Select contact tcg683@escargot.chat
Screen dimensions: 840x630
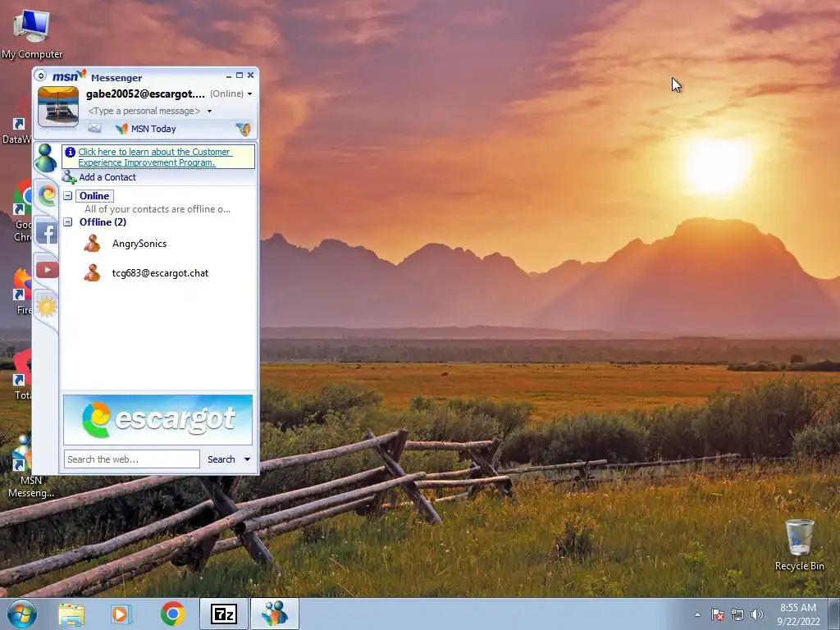coord(160,273)
